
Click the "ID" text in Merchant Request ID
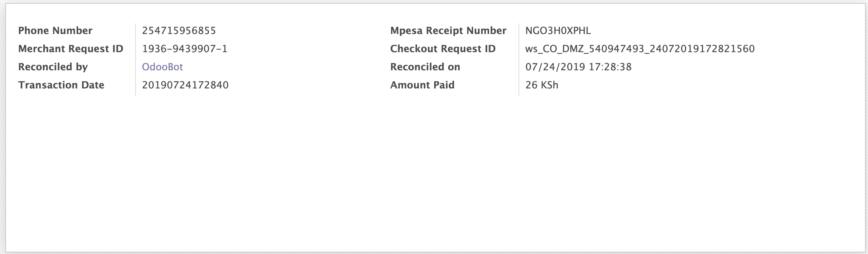(x=118, y=49)
